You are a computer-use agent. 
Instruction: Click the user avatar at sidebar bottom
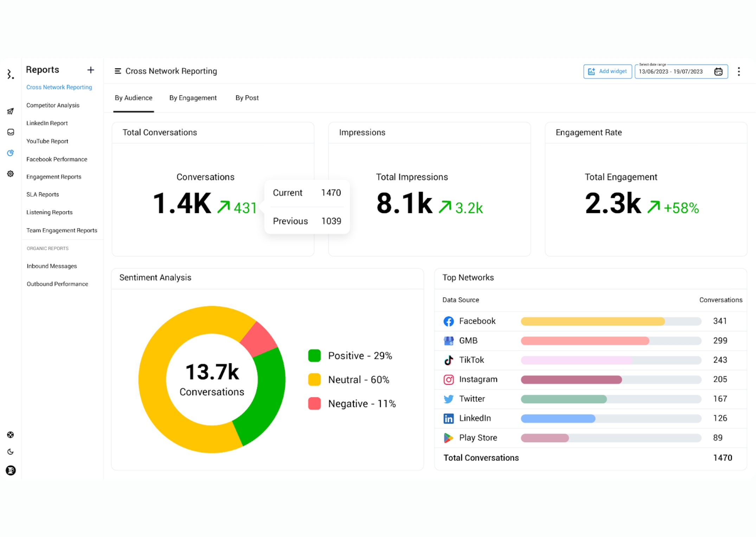[x=11, y=470]
